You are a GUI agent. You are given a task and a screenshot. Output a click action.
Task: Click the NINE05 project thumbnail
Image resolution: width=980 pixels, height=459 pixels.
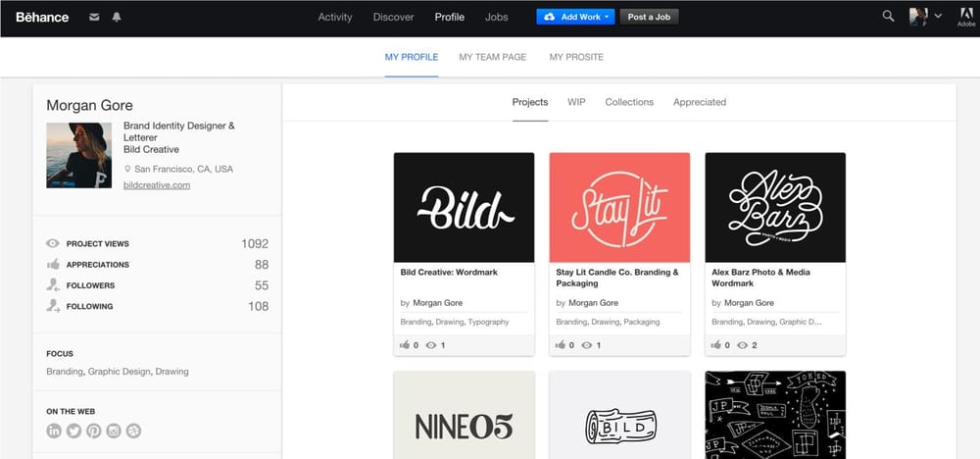(x=464, y=415)
